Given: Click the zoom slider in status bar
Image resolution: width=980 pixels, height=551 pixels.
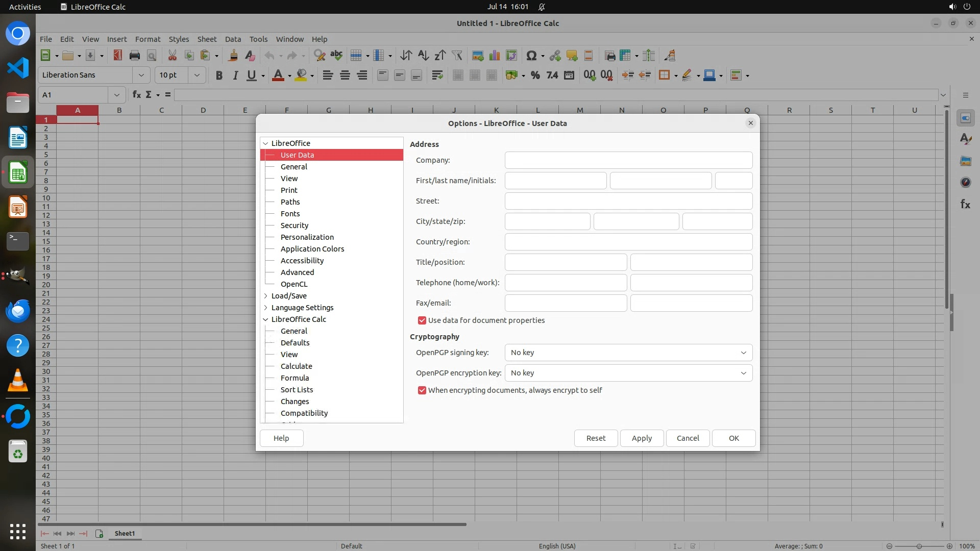Looking at the screenshot, I should tap(919, 546).
